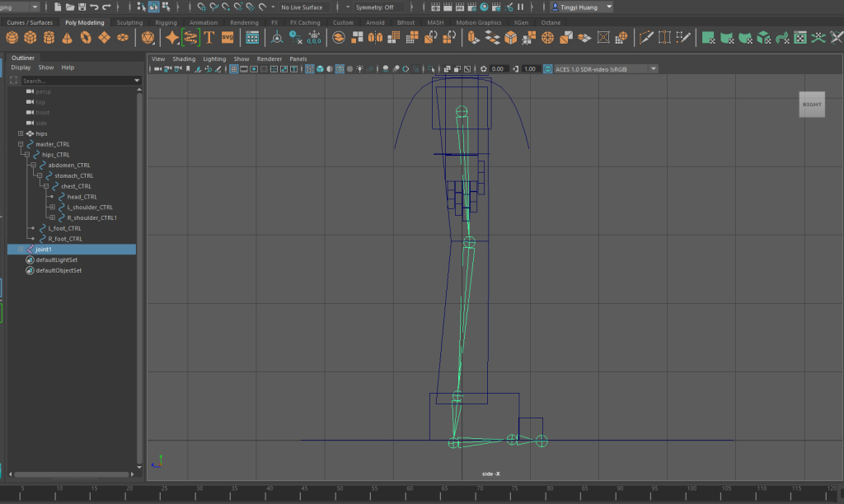Collapse the chest_CTRL node
Image resolution: width=844 pixels, height=504 pixels.
46,186
